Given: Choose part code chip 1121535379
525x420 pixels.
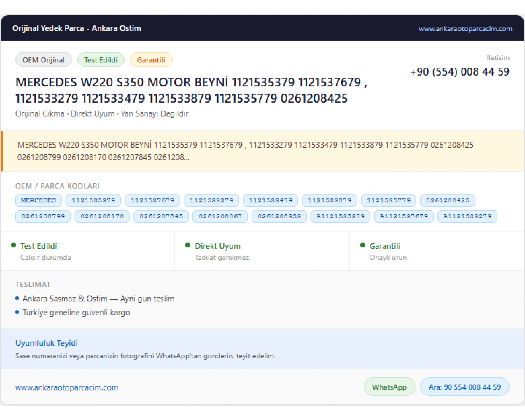Looking at the screenshot, I should [x=93, y=200].
